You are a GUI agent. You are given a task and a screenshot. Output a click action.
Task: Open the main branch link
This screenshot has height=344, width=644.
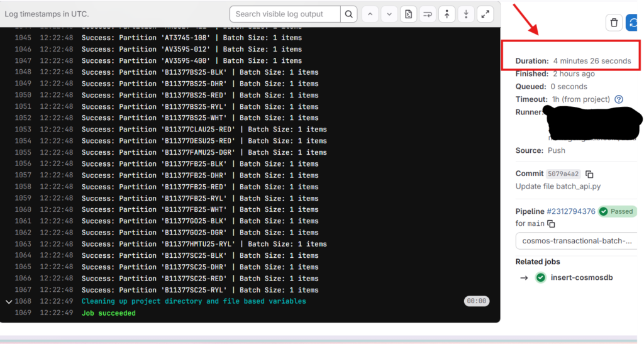[536, 224]
